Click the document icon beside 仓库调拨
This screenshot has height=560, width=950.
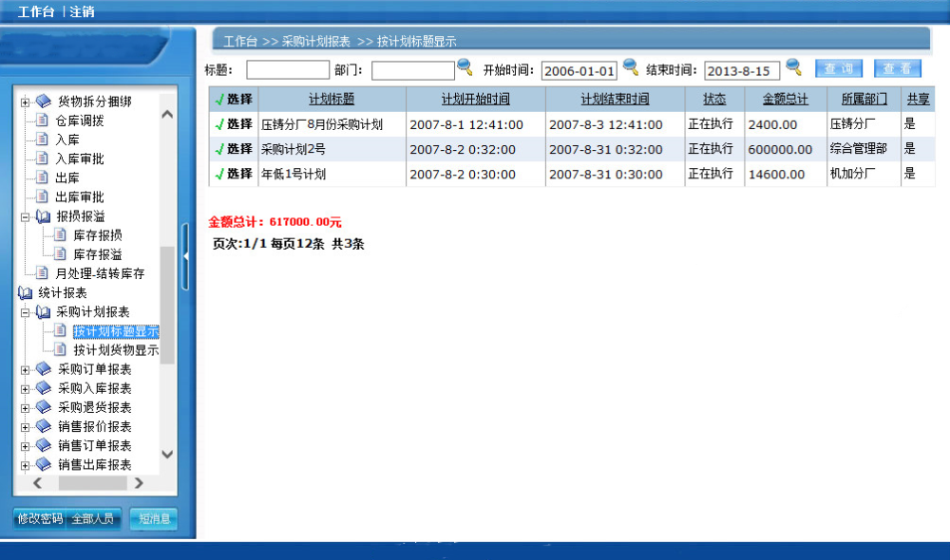[x=42, y=120]
